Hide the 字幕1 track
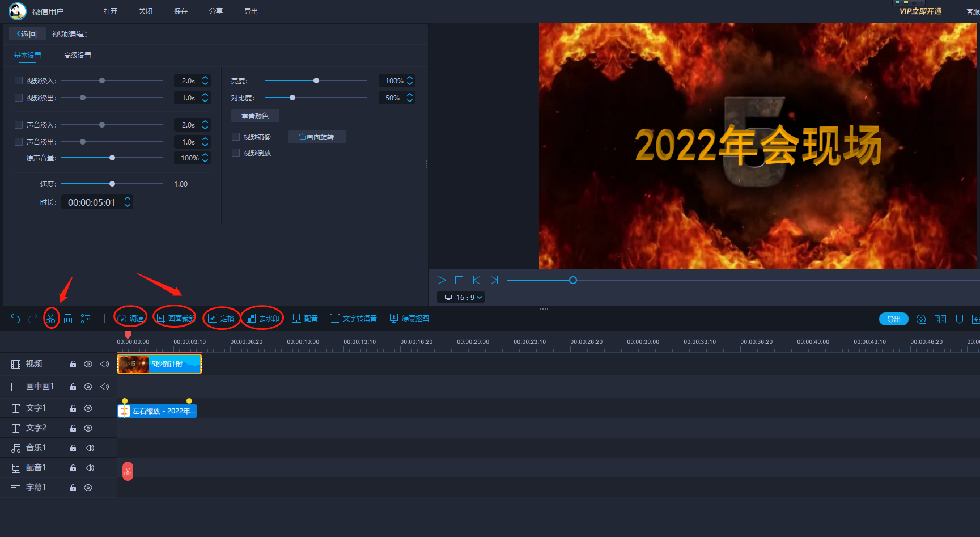The width and height of the screenshot is (980, 537). pyautogui.click(x=88, y=488)
